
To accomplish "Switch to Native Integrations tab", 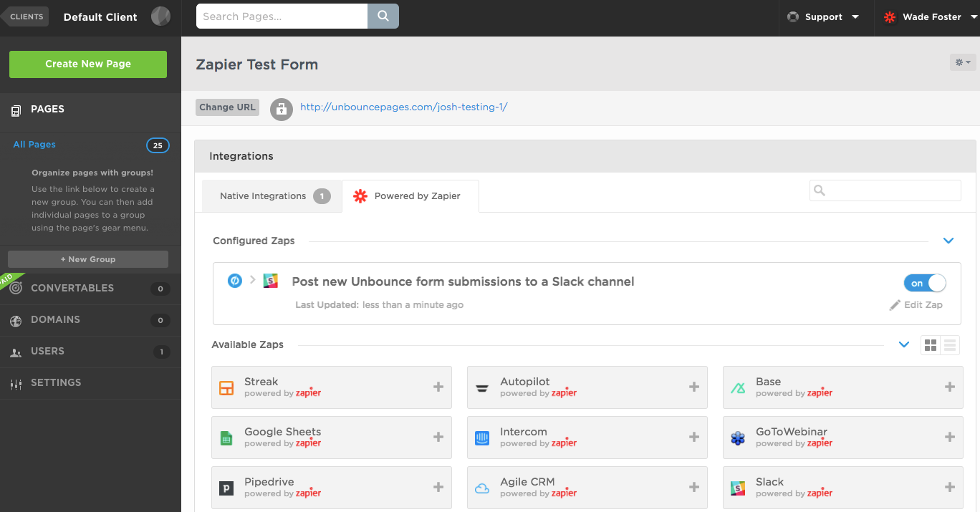I will [x=272, y=196].
